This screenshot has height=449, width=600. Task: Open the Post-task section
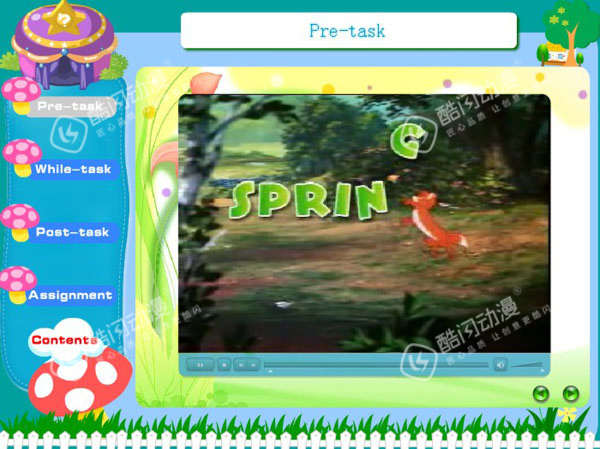[73, 232]
